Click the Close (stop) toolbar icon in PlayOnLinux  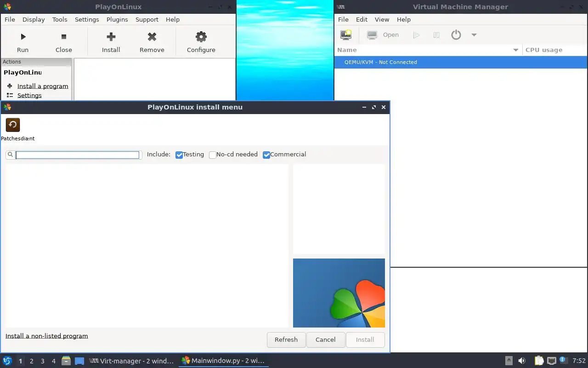(64, 37)
